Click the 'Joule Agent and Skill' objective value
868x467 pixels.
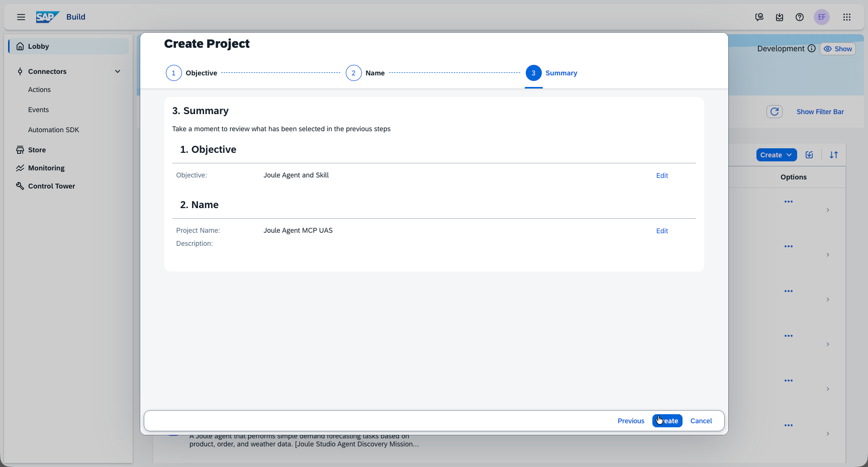(296, 175)
